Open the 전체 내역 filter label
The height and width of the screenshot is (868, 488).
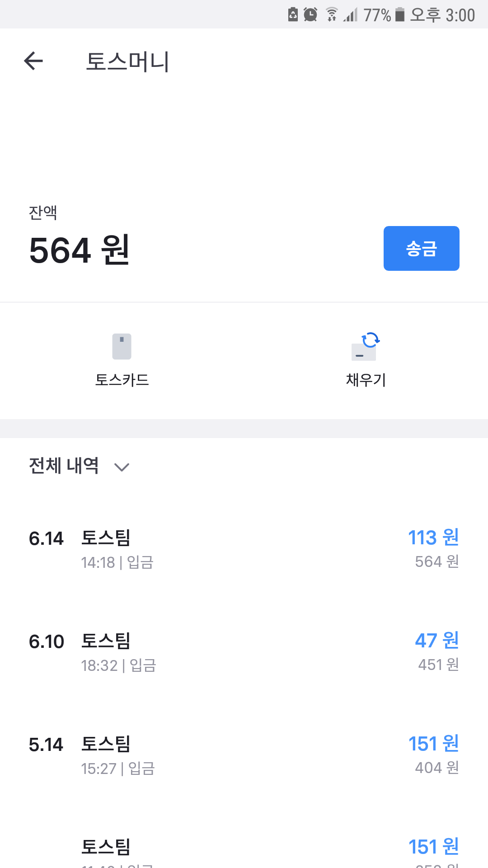point(64,466)
